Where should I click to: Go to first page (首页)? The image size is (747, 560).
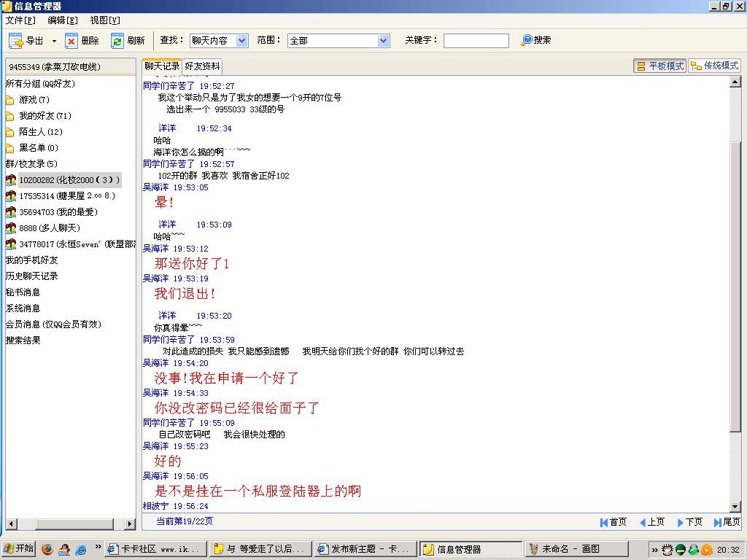click(x=613, y=522)
